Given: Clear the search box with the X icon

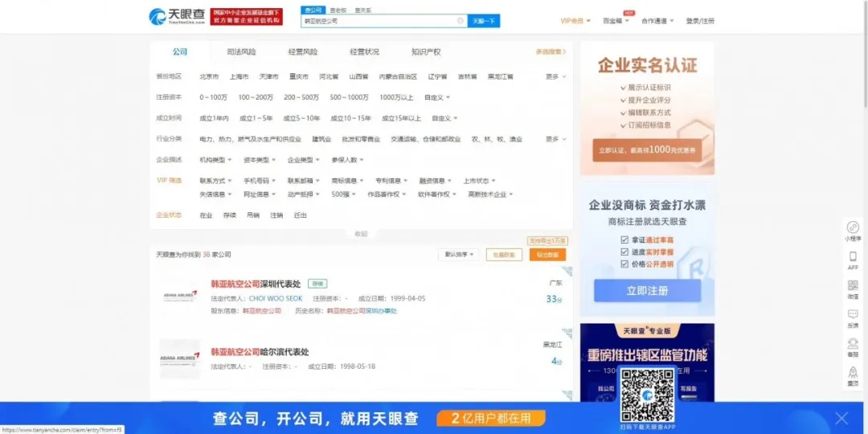Looking at the screenshot, I should point(460,21).
